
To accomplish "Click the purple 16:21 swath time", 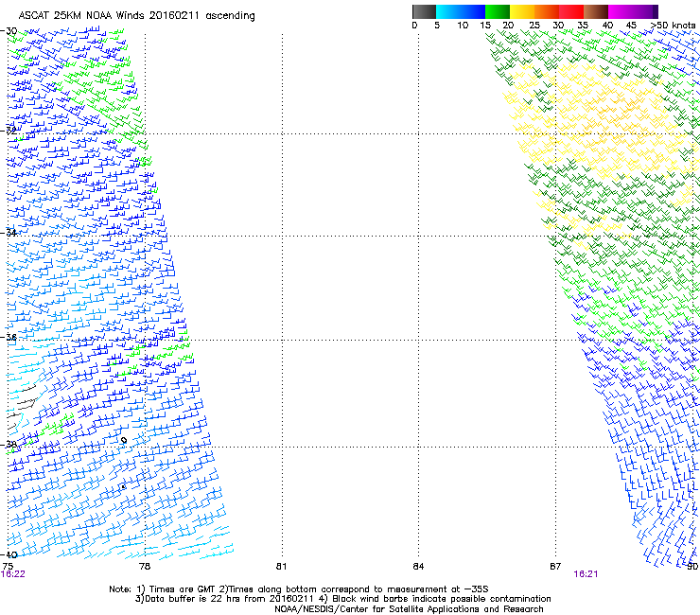I will [586, 574].
